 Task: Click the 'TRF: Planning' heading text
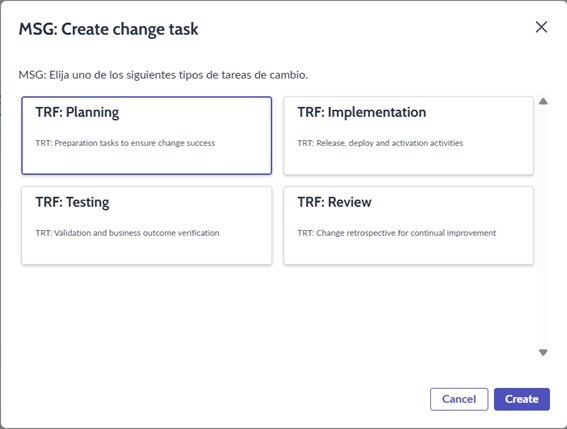77,112
